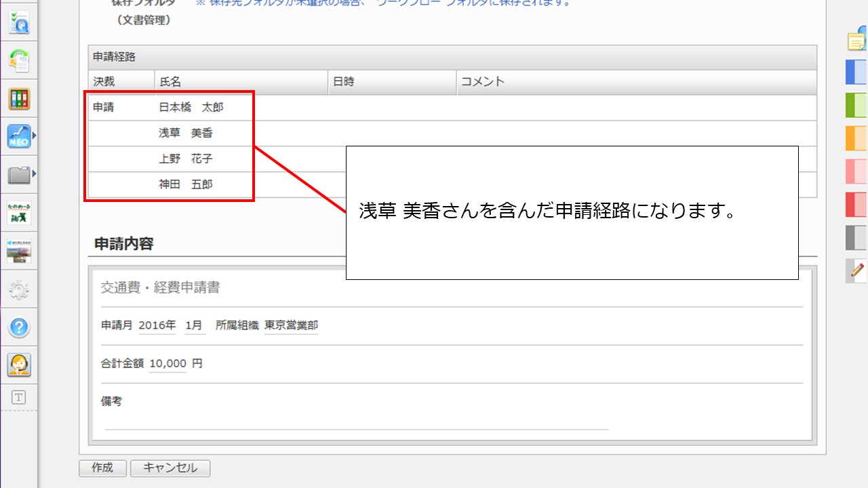Select the red sticky color tab
The width and height of the screenshot is (868, 488).
[856, 205]
